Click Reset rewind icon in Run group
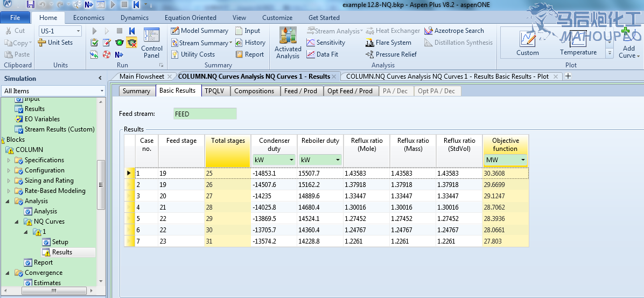Image resolution: width=644 pixels, height=298 pixels. click(132, 31)
